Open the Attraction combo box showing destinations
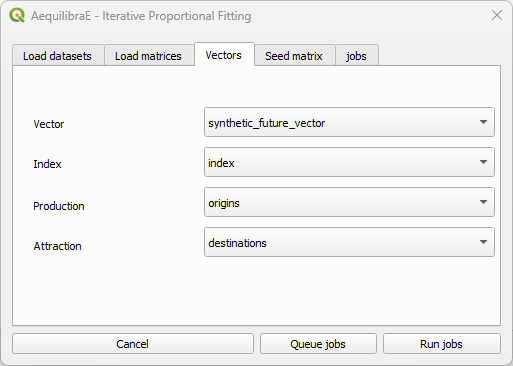This screenshot has height=366, width=513. pyautogui.click(x=349, y=242)
